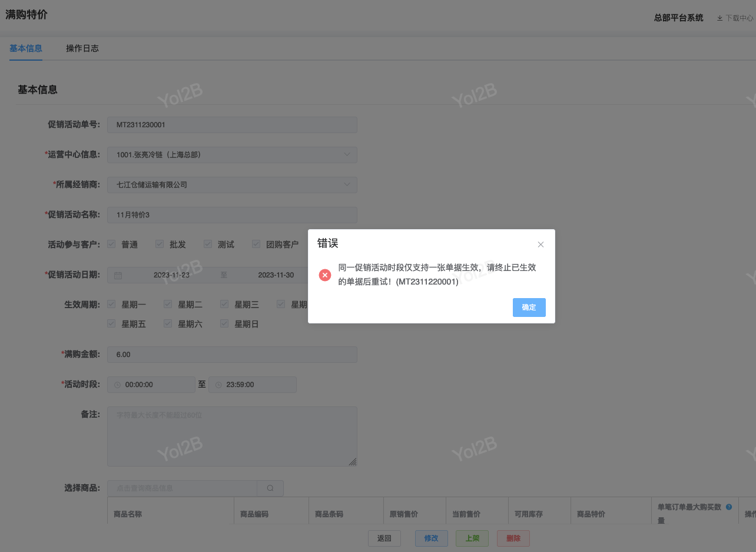Toggle the 批发 customer checkbox

[x=160, y=244]
